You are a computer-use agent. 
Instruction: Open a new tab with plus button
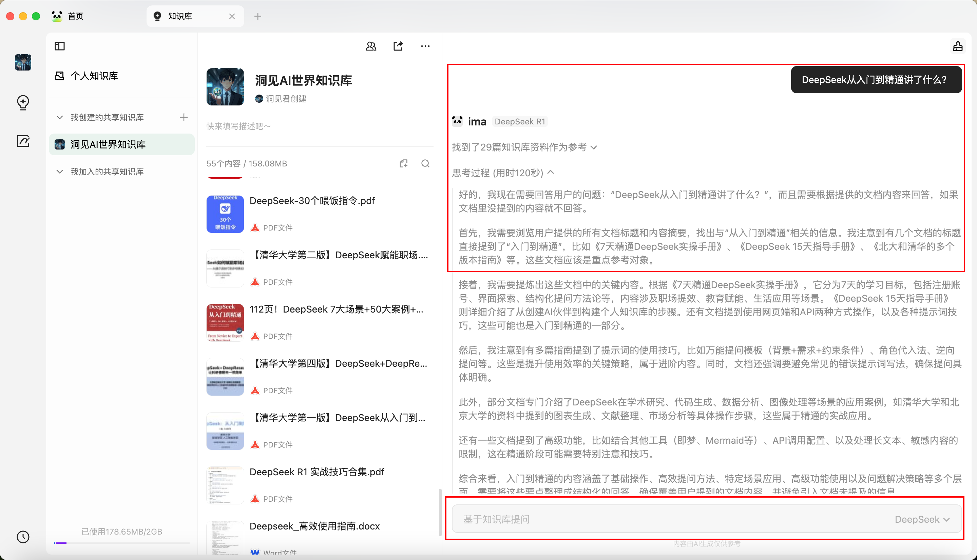pyautogui.click(x=258, y=16)
